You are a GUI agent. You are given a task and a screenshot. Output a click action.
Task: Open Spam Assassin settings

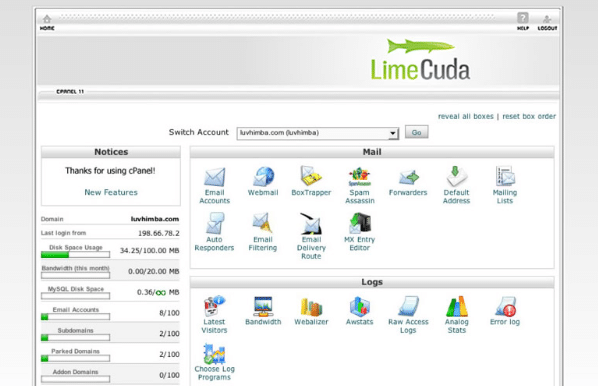click(360, 177)
